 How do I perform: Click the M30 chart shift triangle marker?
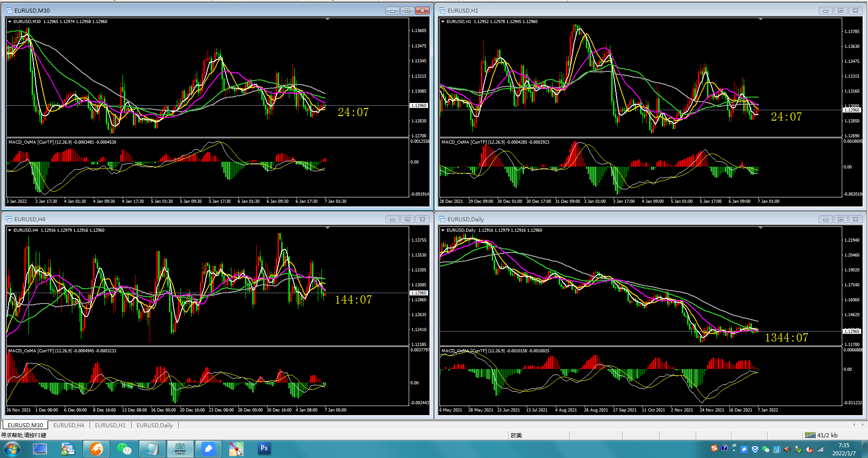pos(327,19)
